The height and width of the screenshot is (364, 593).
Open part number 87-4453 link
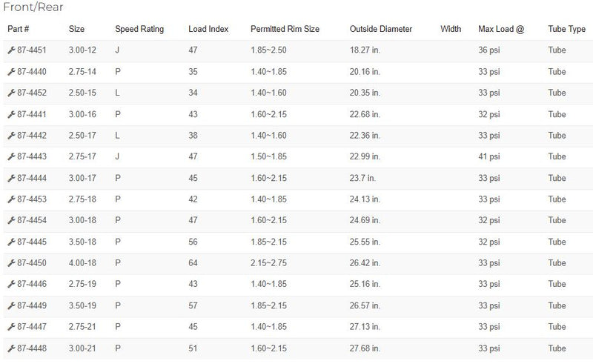pyautogui.click(x=32, y=199)
